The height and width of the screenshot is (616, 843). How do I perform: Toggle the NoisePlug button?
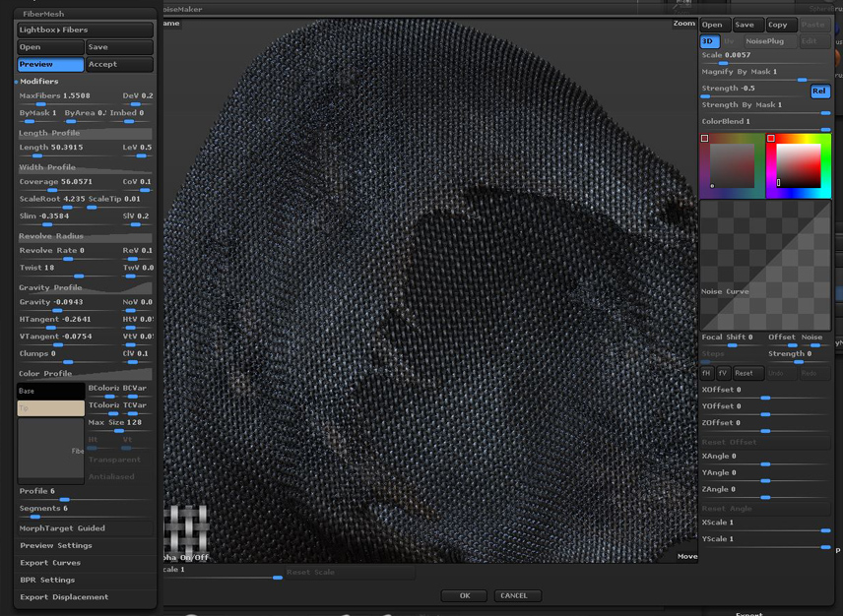(x=769, y=41)
